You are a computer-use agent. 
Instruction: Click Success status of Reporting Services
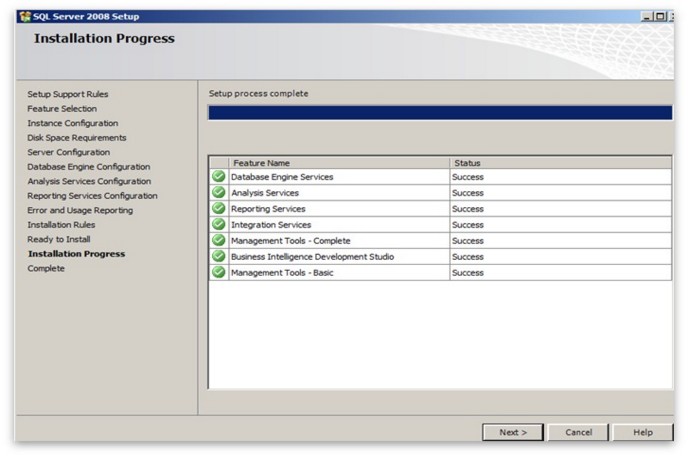tap(468, 209)
